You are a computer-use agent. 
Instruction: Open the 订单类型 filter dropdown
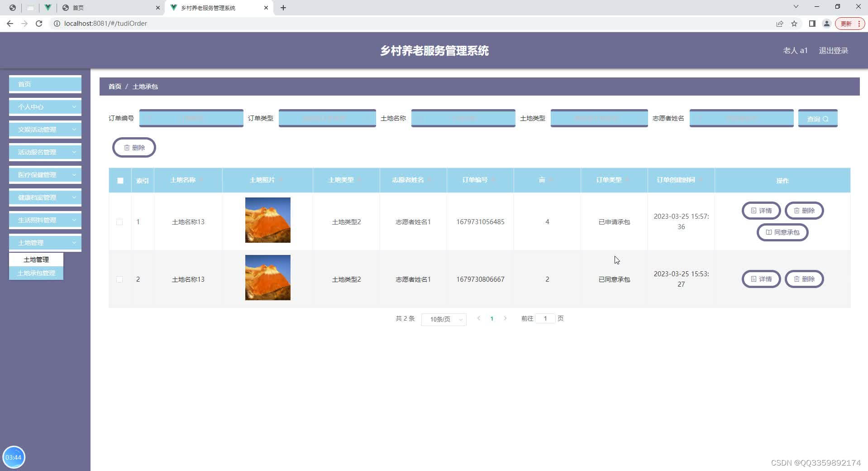pos(327,118)
